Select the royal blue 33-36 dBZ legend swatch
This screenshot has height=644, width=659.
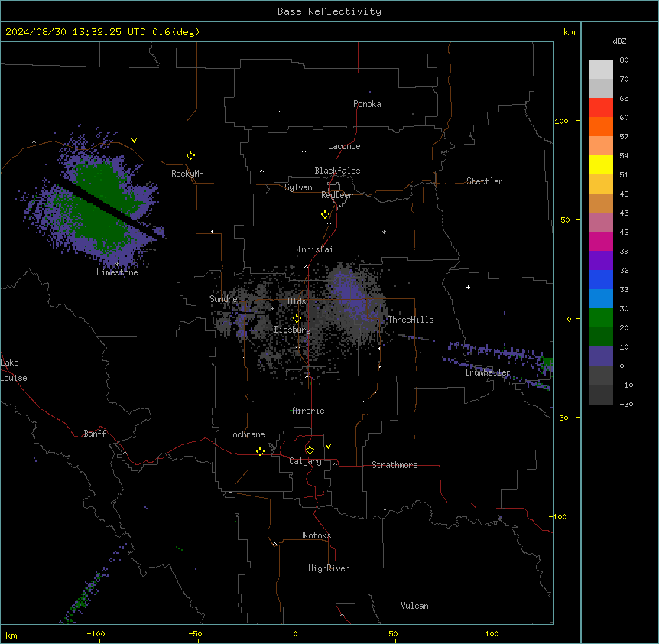(601, 279)
